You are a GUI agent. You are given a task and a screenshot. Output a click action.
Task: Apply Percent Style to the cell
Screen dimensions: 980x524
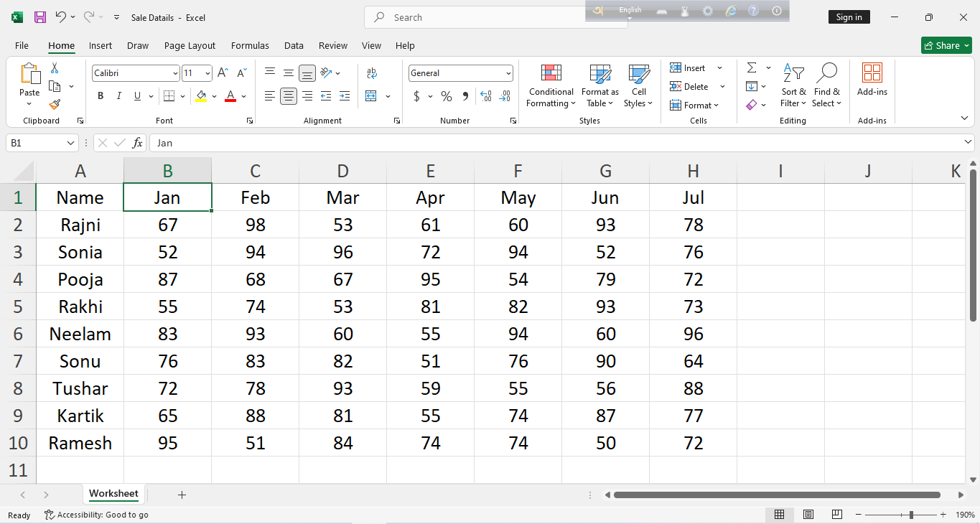pyautogui.click(x=446, y=96)
